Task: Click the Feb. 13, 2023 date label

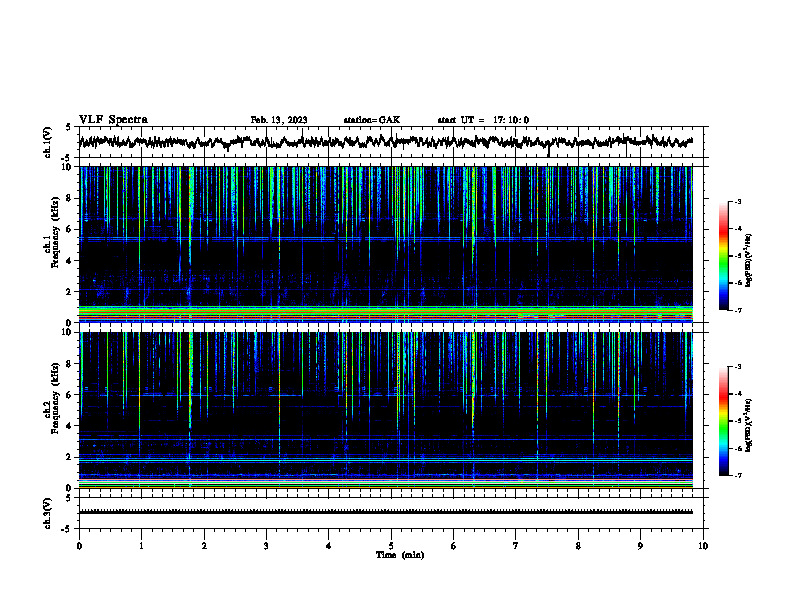Action: 279,120
